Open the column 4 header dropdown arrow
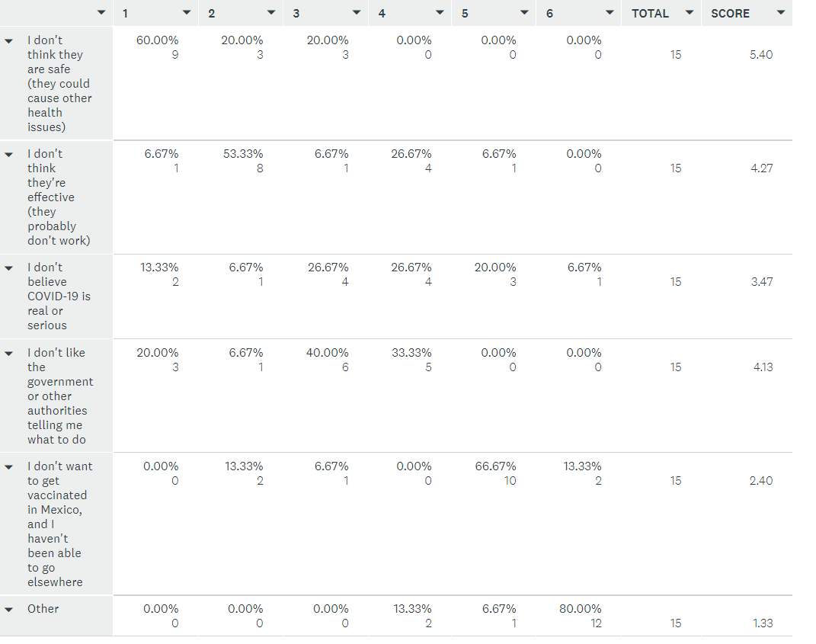Viewport: 816px width, 644px height. point(440,14)
